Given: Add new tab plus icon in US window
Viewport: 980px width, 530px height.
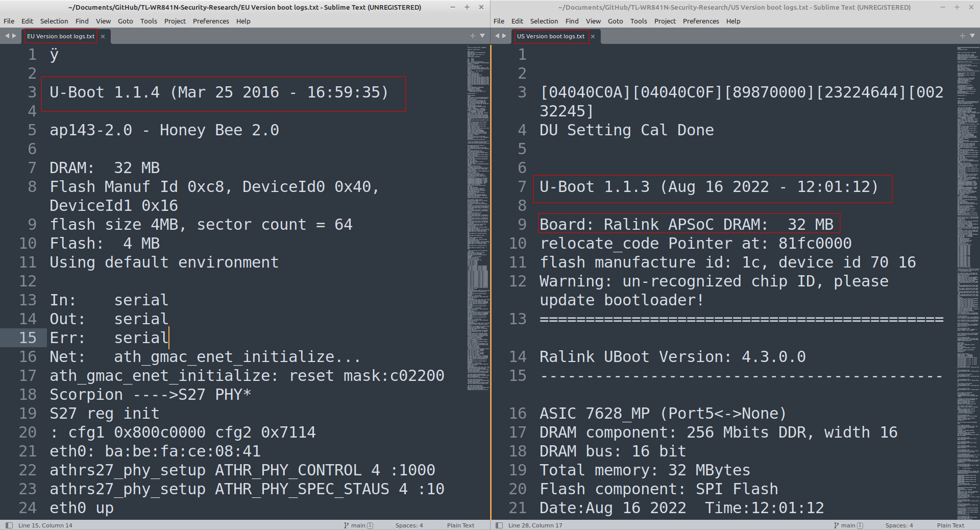Looking at the screenshot, I should 962,36.
